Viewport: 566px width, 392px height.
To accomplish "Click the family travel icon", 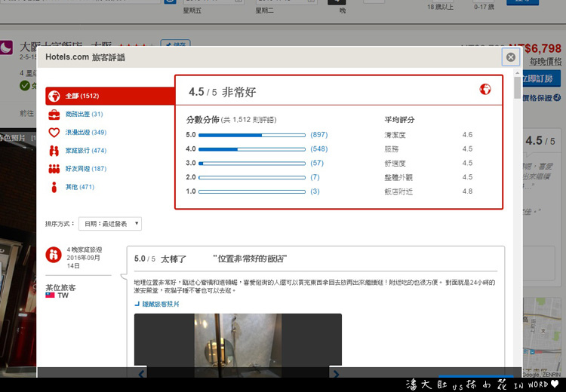I will tap(54, 151).
